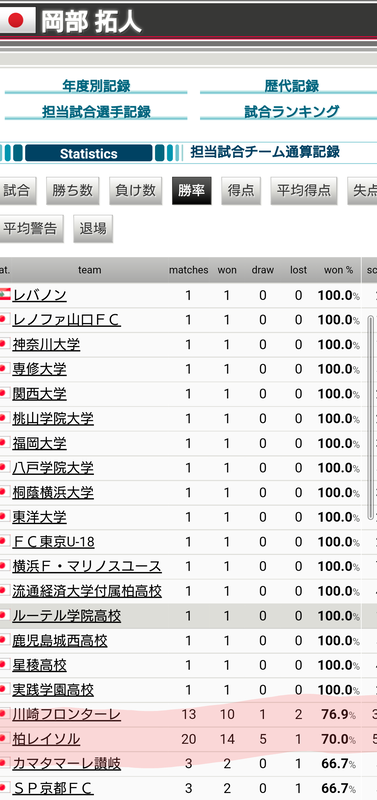Screen dimensions: 377x800
Task: Click the Japan flag icon in header
Action: [x=17, y=20]
